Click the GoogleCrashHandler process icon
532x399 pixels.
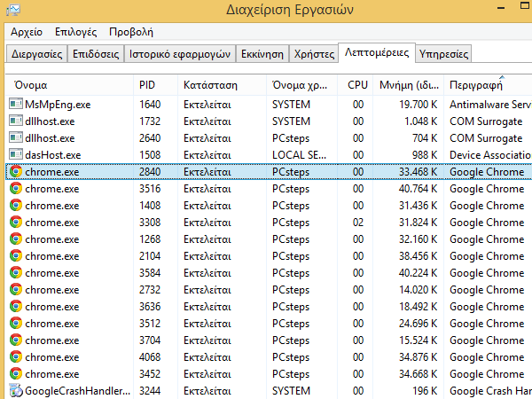[16, 390]
